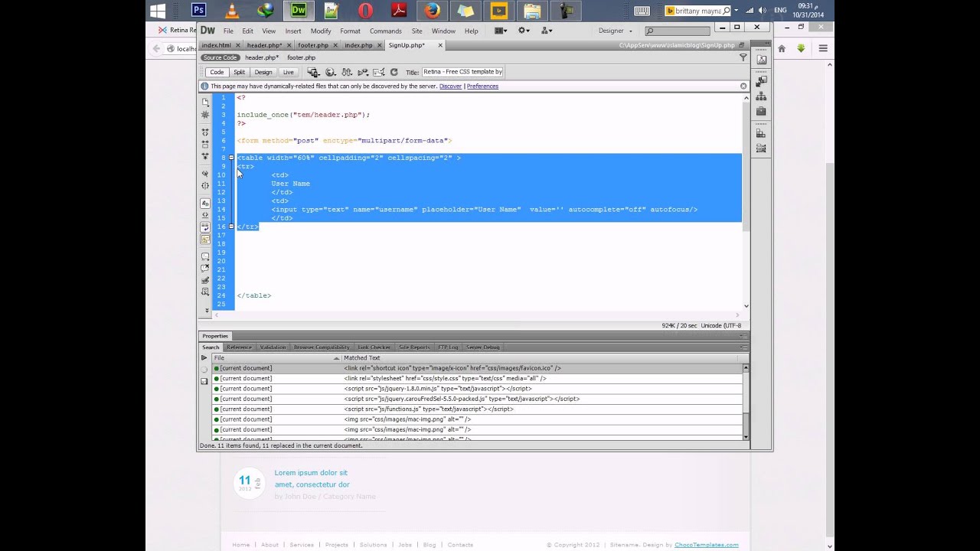Close the SignUp.php document tab
The image size is (980, 551).
(x=440, y=45)
